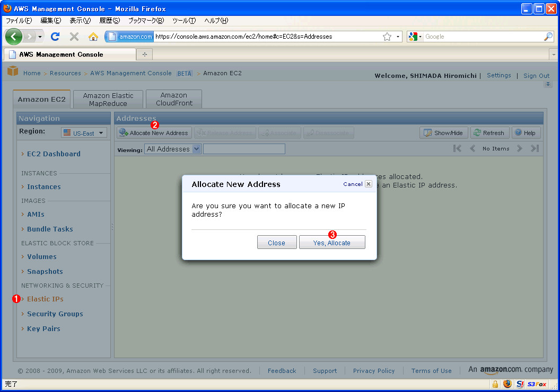The image size is (560, 392).
Task: Collapse the header with the double chevron icon
Action: tap(548, 85)
